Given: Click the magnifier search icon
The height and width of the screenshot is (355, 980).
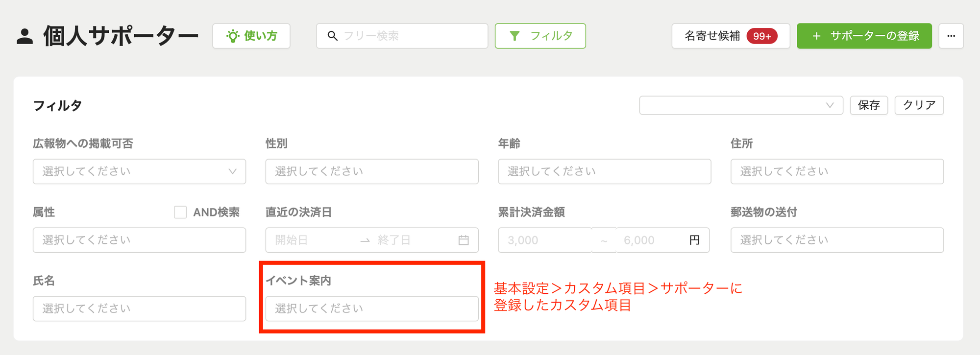Looking at the screenshot, I should click(333, 36).
